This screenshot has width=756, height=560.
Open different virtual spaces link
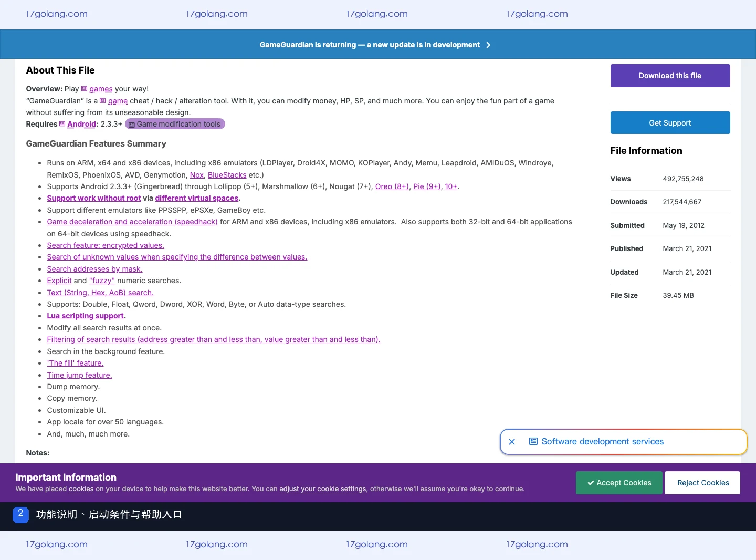(x=197, y=198)
